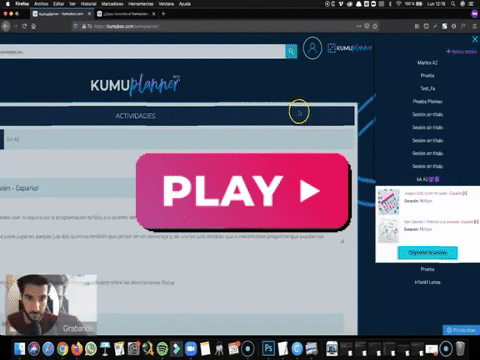
Task: Open the Prueba Planner session
Action: tap(427, 101)
